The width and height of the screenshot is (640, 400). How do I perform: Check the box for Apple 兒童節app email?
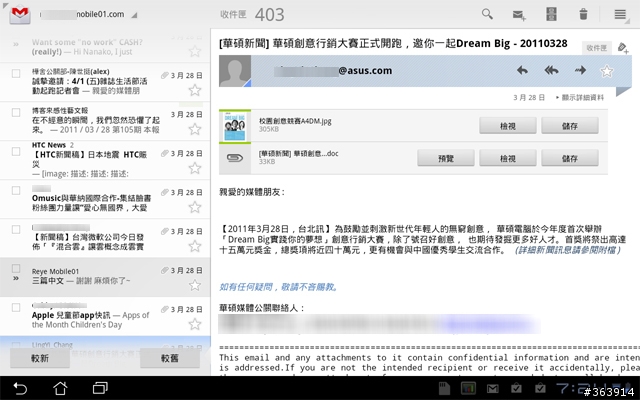[x=16, y=307]
